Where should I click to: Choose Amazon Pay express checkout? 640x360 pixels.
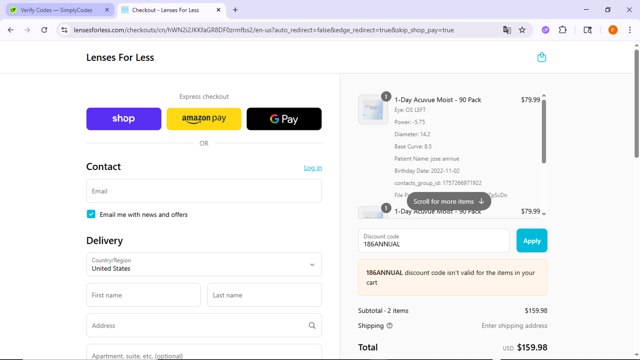point(204,119)
